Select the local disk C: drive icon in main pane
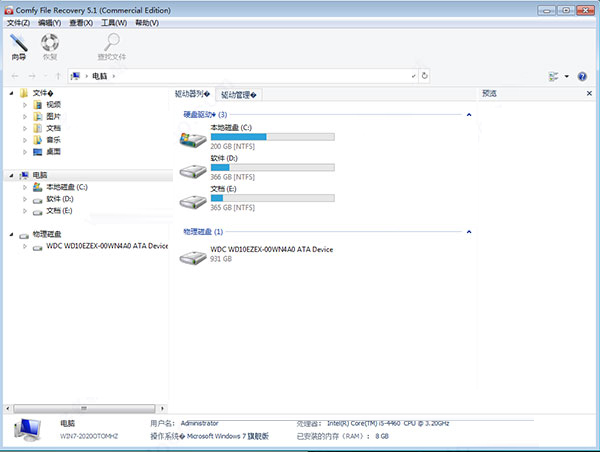The width and height of the screenshot is (600, 452). pos(193,140)
